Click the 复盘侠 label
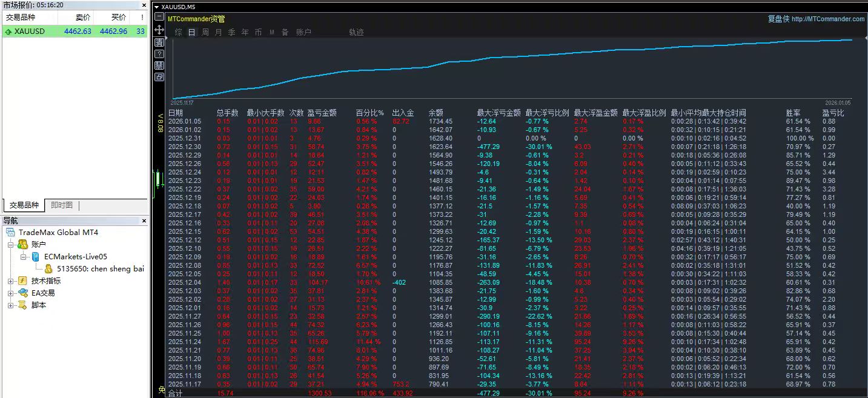 778,19
